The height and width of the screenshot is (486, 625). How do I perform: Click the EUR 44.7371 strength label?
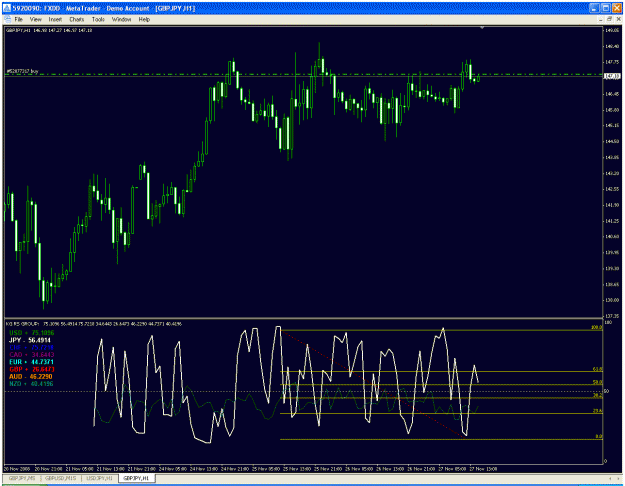pyautogui.click(x=31, y=362)
